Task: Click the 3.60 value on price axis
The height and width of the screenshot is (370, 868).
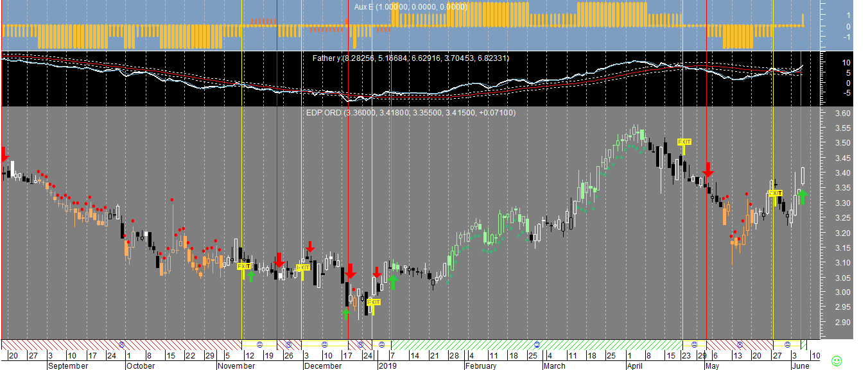Action: [842, 114]
